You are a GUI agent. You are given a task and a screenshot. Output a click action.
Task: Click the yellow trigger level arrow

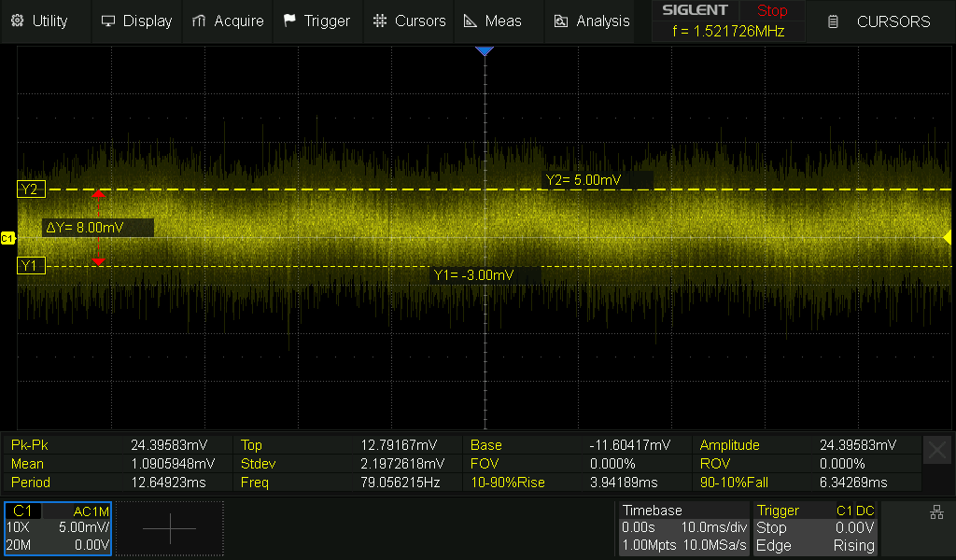[x=948, y=237]
